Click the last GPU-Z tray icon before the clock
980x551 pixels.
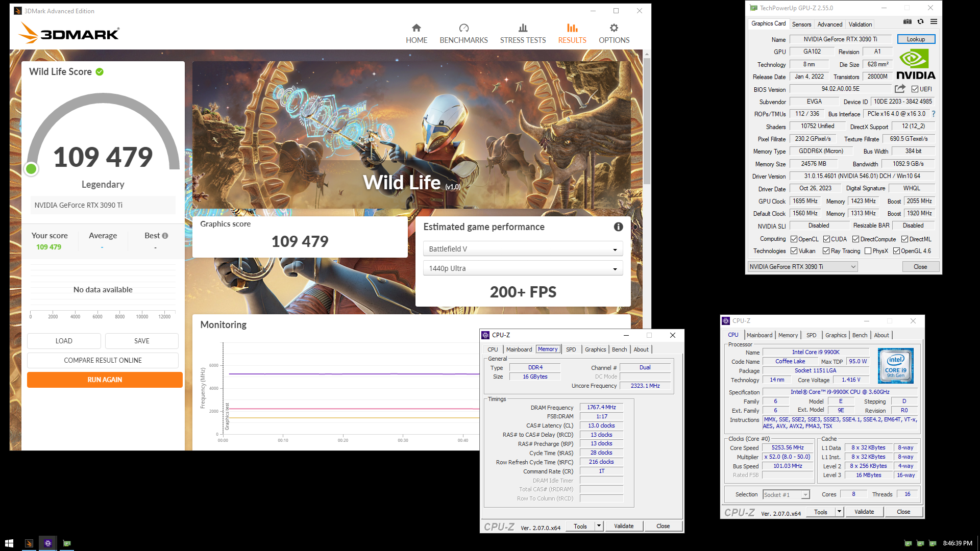pos(933,543)
